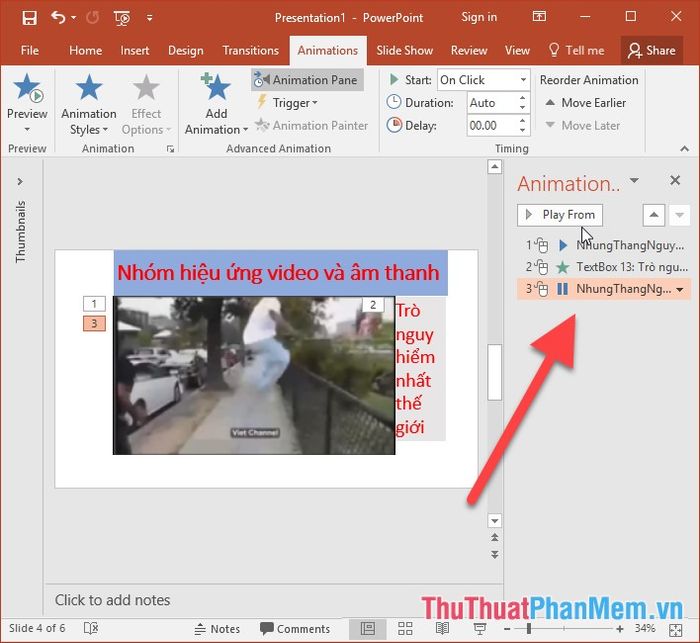
Task: Click the Fit slide to window icon
Action: [676, 630]
